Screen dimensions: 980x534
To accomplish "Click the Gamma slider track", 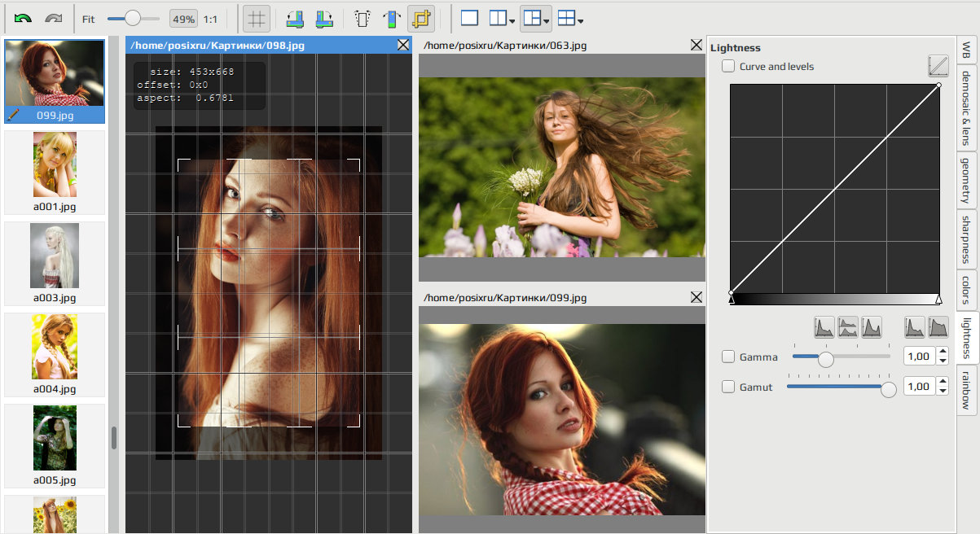I will (842, 357).
